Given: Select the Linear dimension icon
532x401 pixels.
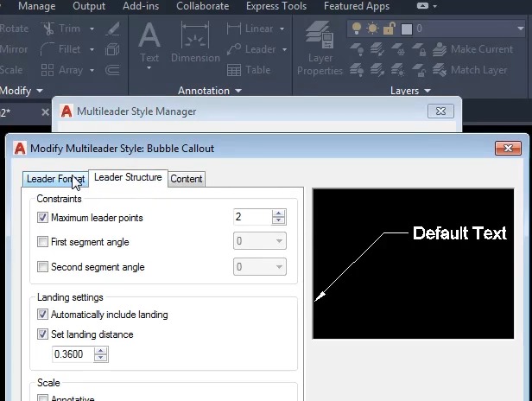Looking at the screenshot, I should click(x=234, y=29).
